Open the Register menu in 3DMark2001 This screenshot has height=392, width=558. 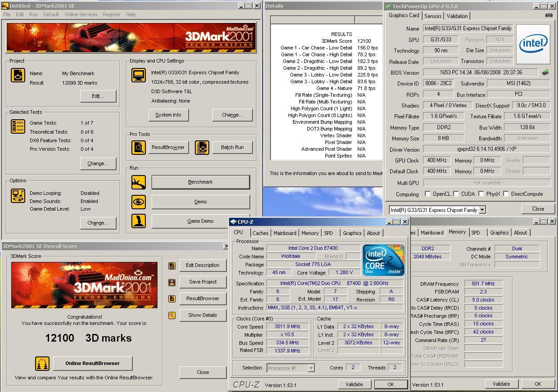click(112, 14)
